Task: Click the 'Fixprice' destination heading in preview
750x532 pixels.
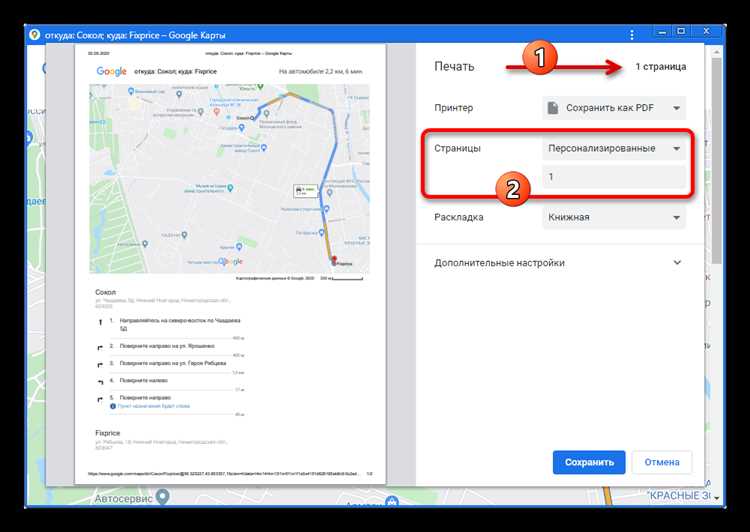Action: pyautogui.click(x=108, y=433)
